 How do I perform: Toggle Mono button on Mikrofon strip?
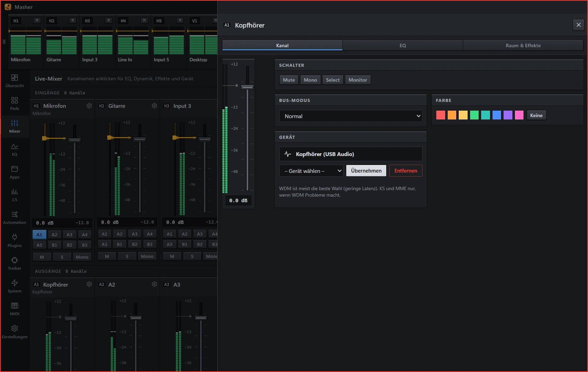click(82, 257)
